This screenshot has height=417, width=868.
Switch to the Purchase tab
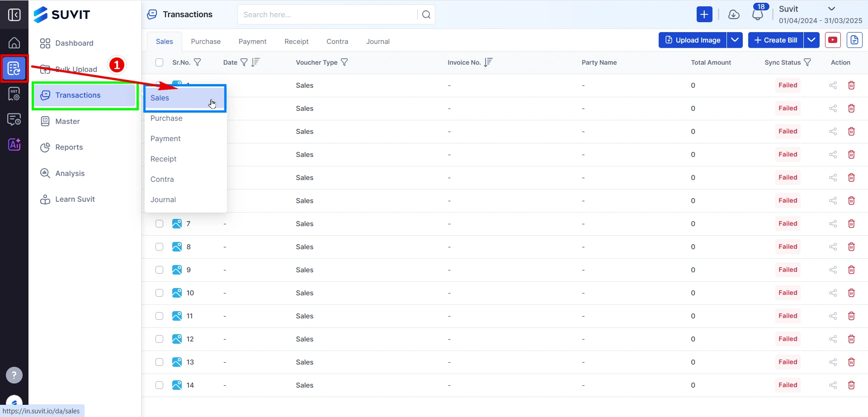click(206, 42)
